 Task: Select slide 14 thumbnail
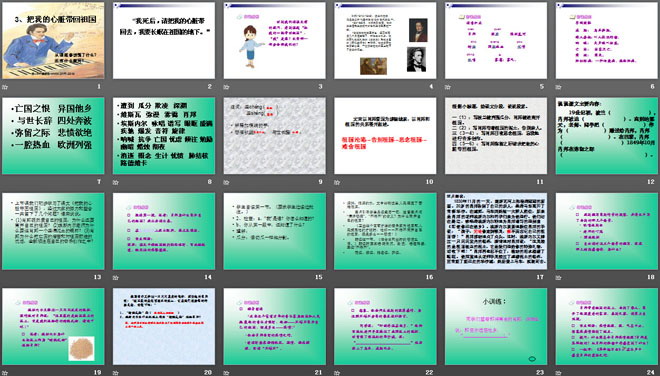coord(164,231)
